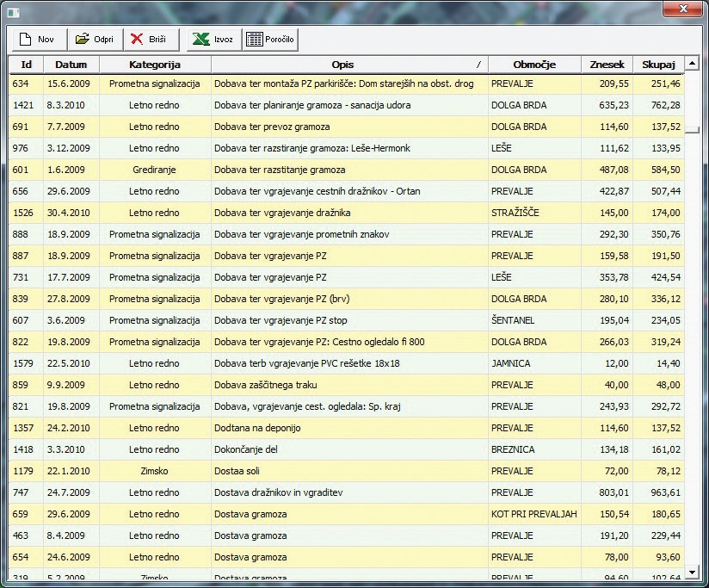Screen dimensions: 709x588
Task: Sort by the Datum column header
Action: pos(71,65)
